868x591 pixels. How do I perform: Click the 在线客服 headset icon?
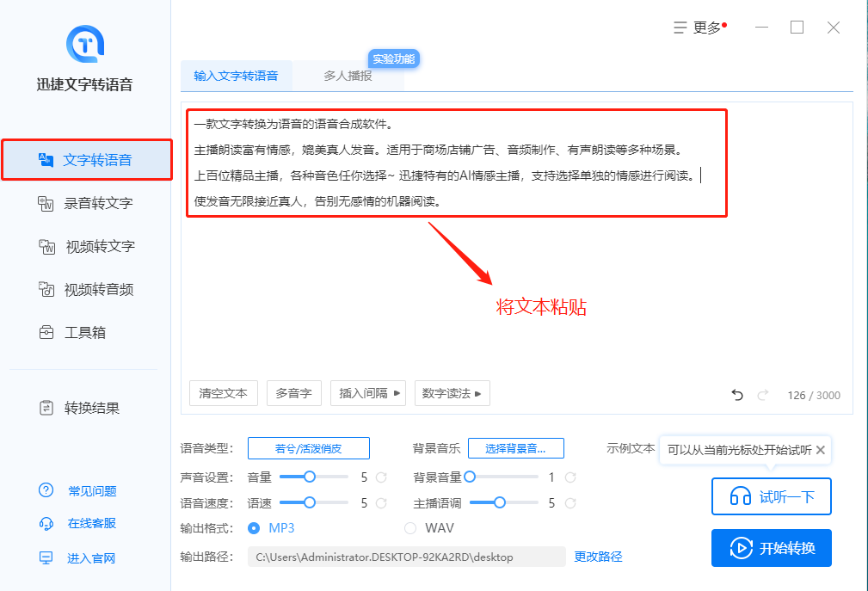point(46,524)
